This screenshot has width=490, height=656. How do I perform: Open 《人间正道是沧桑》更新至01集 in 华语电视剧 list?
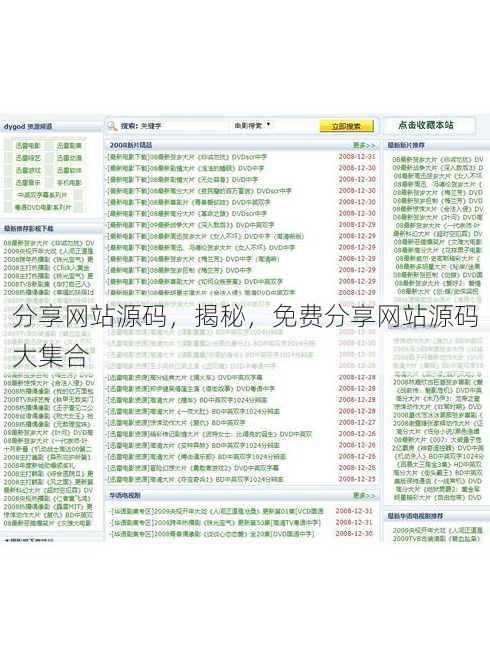216,511
